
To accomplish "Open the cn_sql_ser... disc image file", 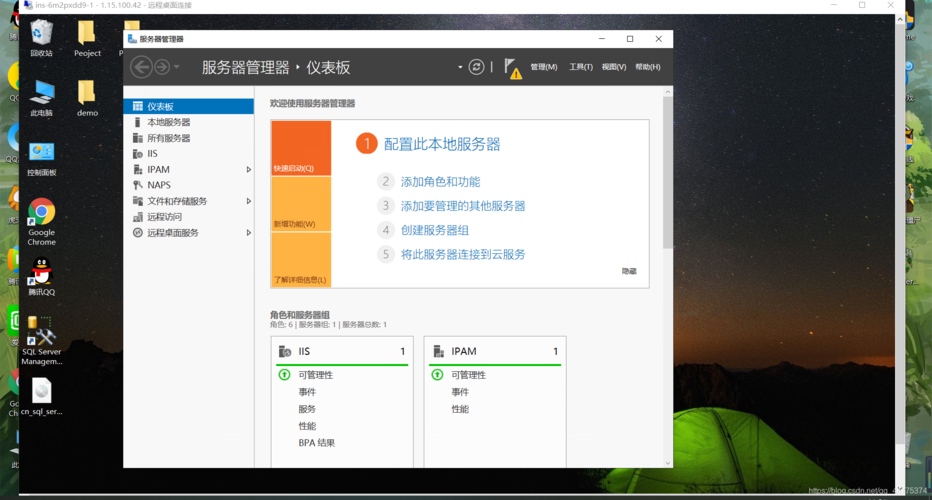I will point(42,397).
